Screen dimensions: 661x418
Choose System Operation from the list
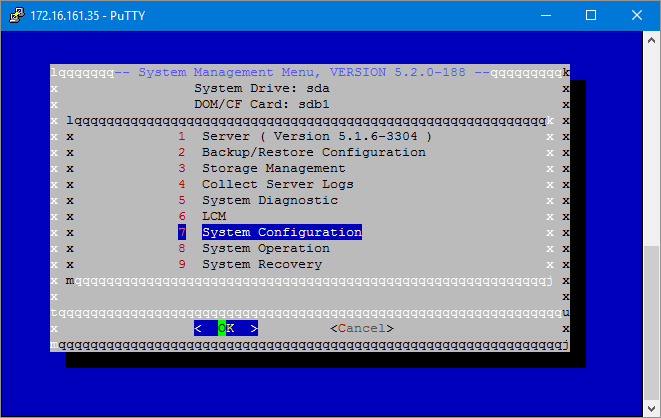pyautogui.click(x=265, y=248)
